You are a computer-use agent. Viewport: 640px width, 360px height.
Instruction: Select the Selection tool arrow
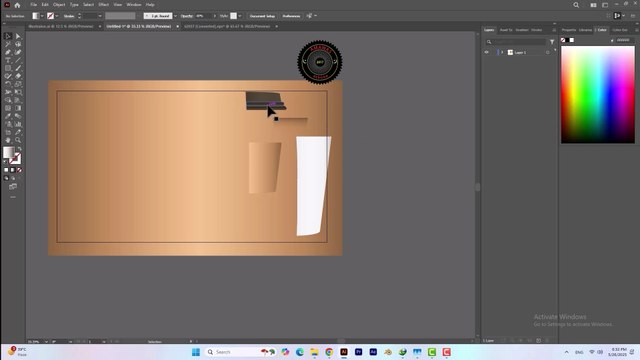click(x=8, y=36)
